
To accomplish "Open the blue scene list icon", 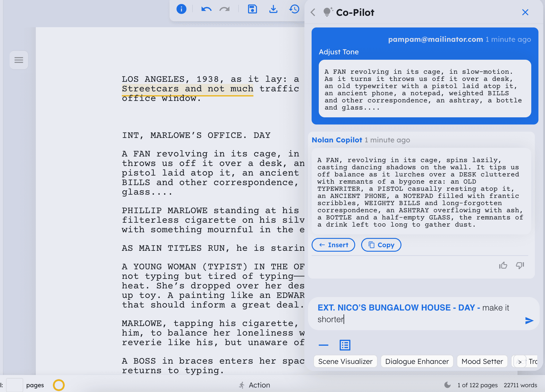I will (x=345, y=345).
